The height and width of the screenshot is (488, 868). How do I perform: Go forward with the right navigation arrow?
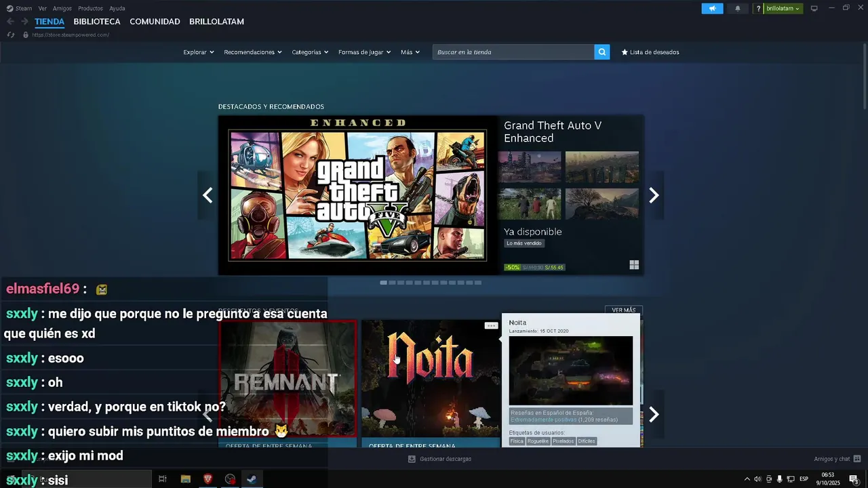click(x=24, y=22)
